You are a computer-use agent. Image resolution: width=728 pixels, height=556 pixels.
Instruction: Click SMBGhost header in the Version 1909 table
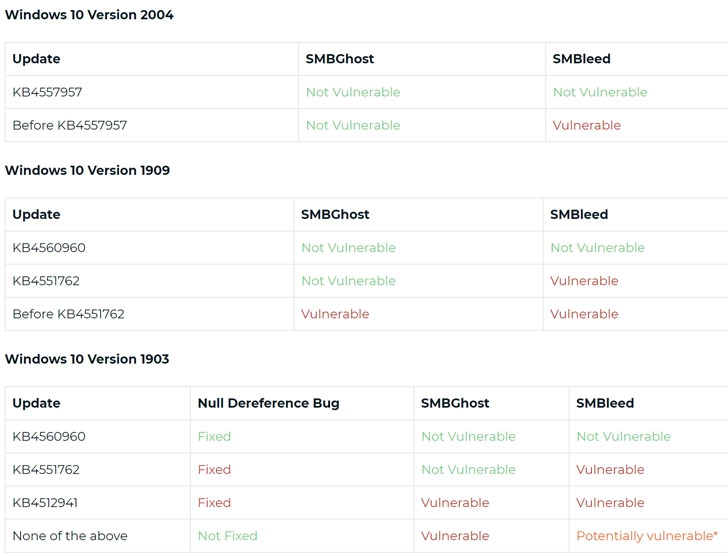(335, 214)
